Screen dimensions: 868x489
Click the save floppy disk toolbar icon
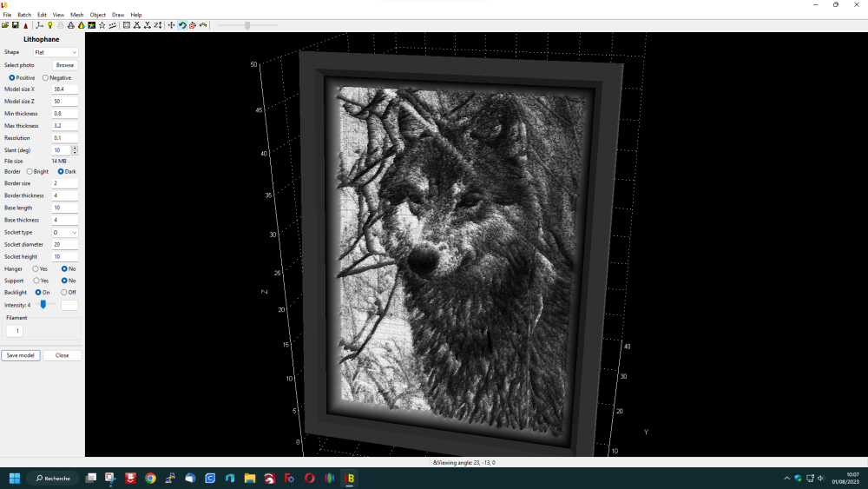(16, 25)
